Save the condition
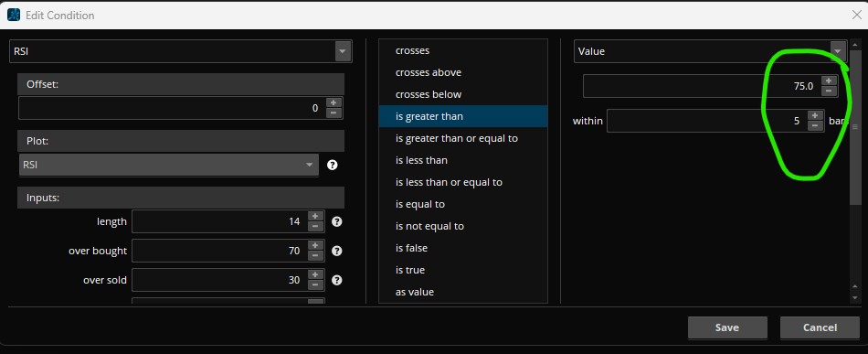 point(727,327)
